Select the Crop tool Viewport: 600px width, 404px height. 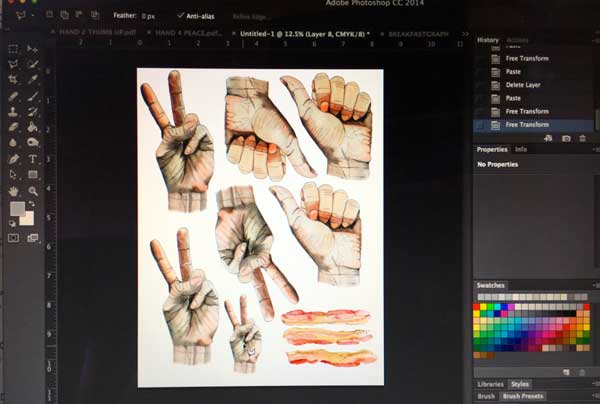coord(13,80)
